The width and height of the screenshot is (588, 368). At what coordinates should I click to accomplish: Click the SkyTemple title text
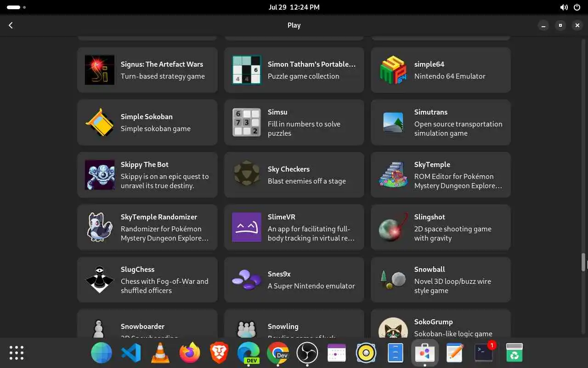point(432,165)
